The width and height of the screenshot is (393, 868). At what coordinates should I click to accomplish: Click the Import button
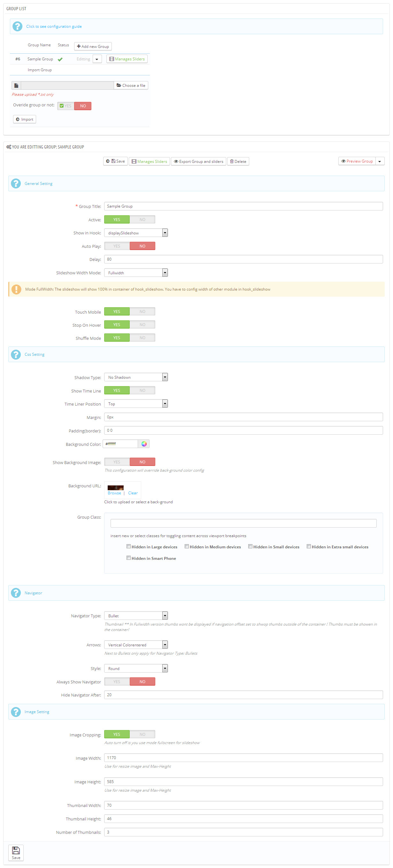pyautogui.click(x=25, y=119)
